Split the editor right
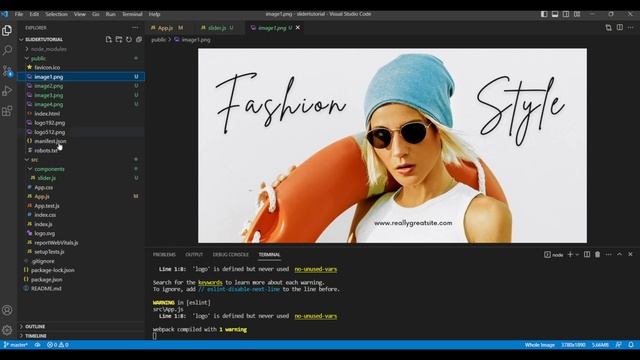This screenshot has height=360, width=640. click(620, 28)
